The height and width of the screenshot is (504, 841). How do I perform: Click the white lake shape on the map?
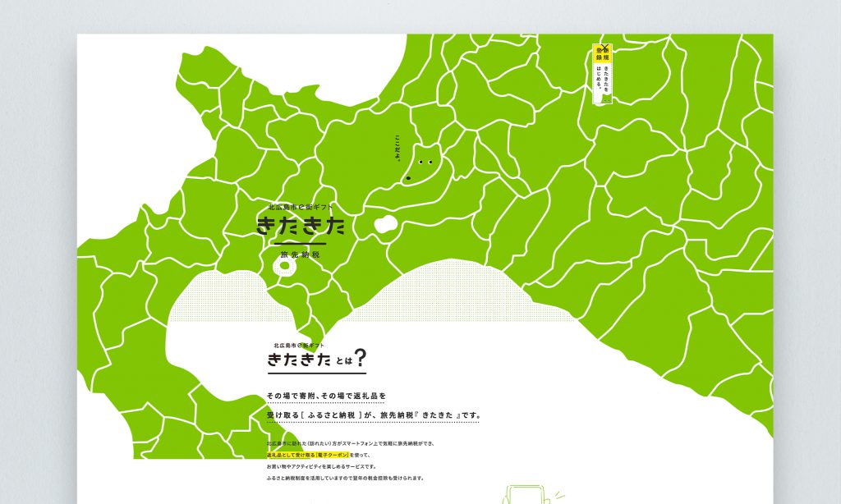point(386,226)
